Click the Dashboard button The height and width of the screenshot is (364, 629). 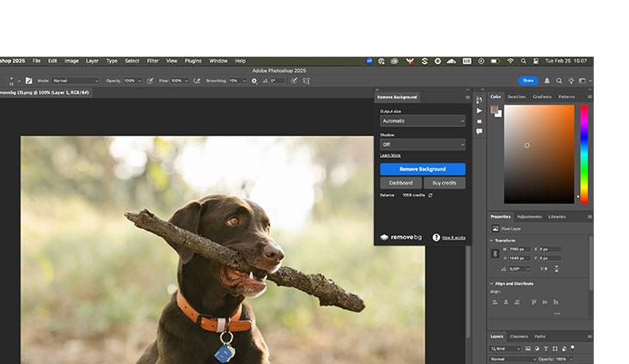tap(400, 183)
